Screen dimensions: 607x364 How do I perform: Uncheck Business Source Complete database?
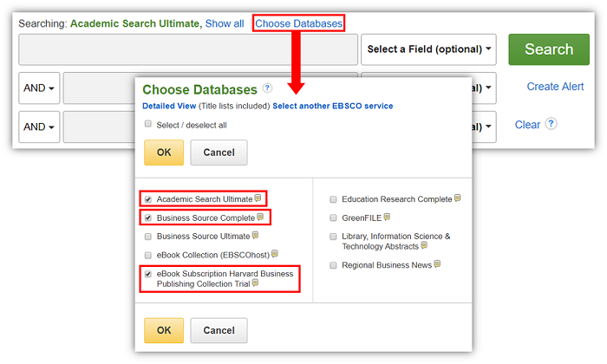(x=148, y=218)
